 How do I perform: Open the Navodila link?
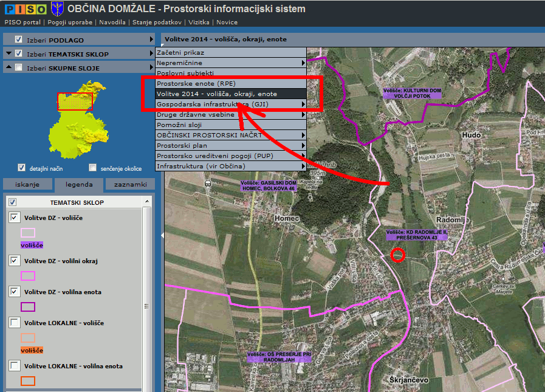tap(112, 22)
